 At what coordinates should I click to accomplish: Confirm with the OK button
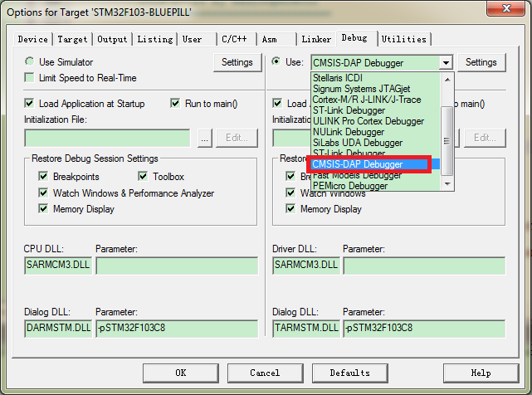point(181,373)
